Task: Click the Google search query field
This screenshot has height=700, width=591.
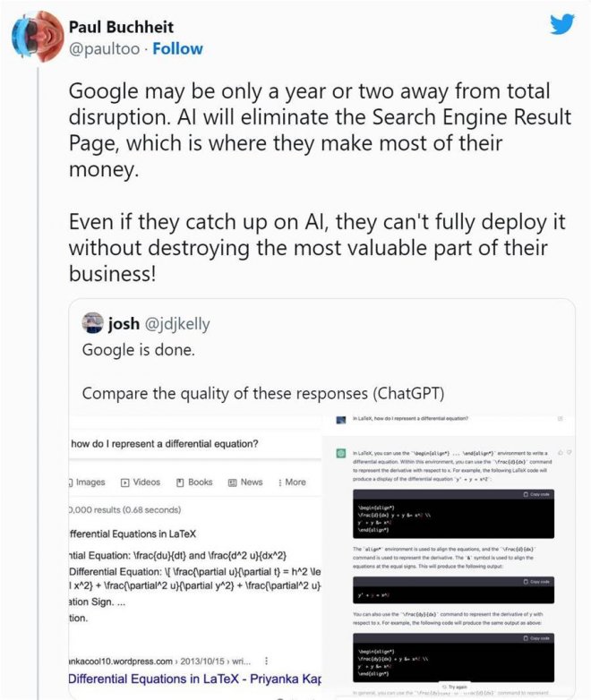Action: 179,444
